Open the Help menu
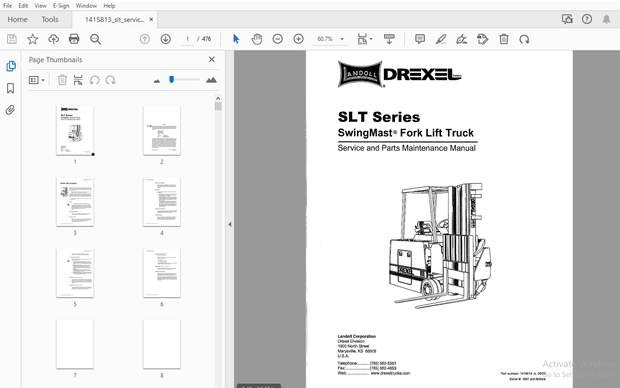This screenshot has width=620, height=388. (109, 6)
